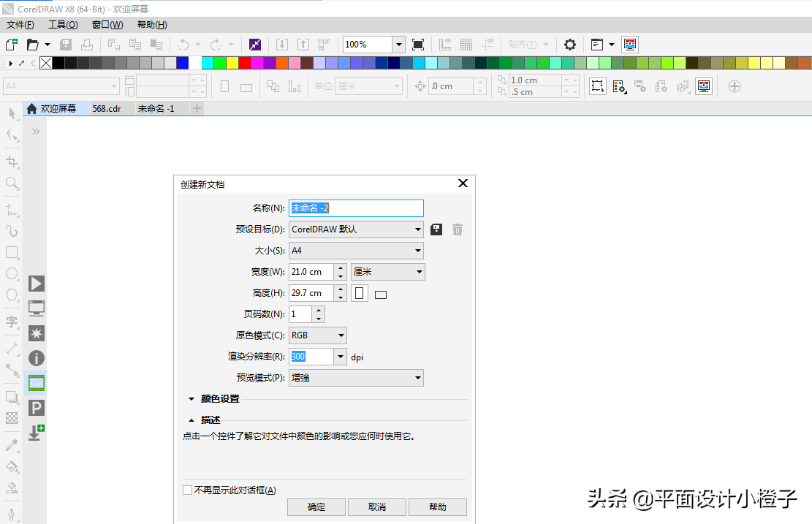Increase number of pages with up arrow

point(319,310)
